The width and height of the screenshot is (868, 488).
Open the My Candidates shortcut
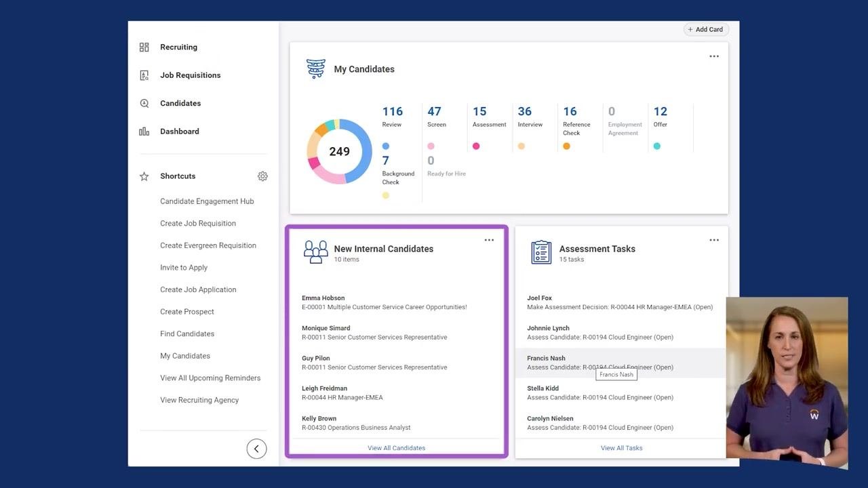point(185,356)
